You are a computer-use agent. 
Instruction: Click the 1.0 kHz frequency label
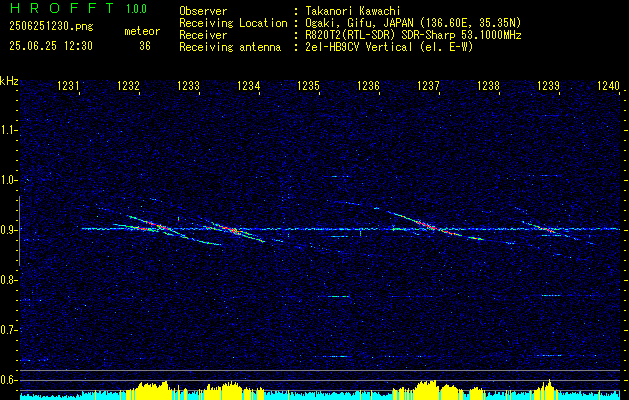[8, 180]
